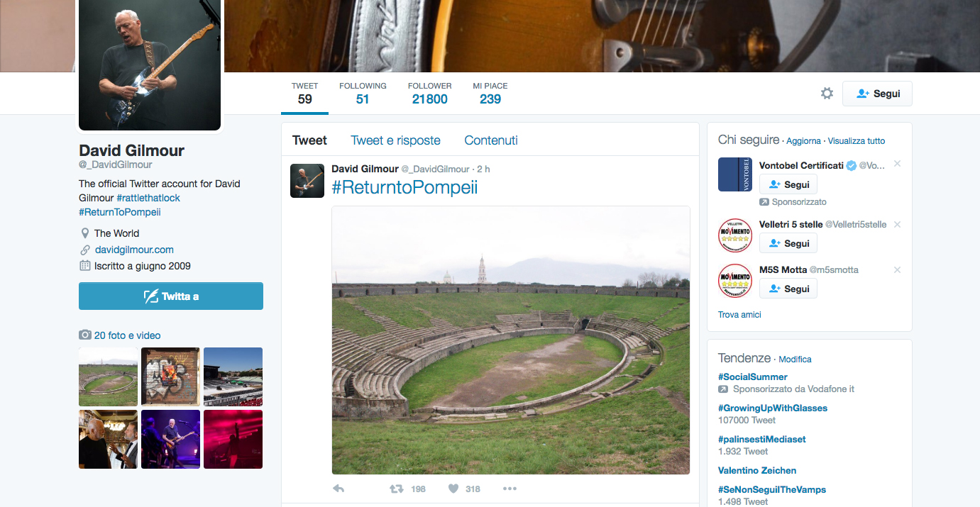Open the three-dots more options on tweet
This screenshot has width=980, height=507.
[x=510, y=489]
